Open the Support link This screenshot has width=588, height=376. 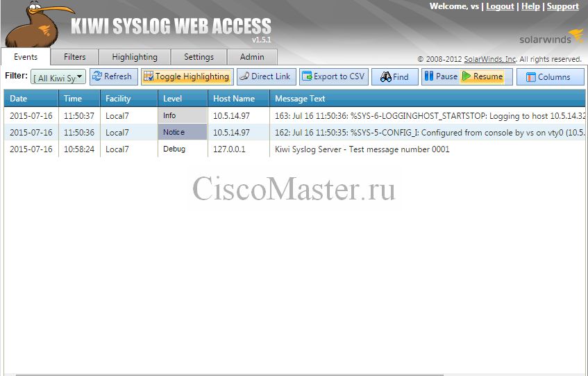tap(563, 6)
